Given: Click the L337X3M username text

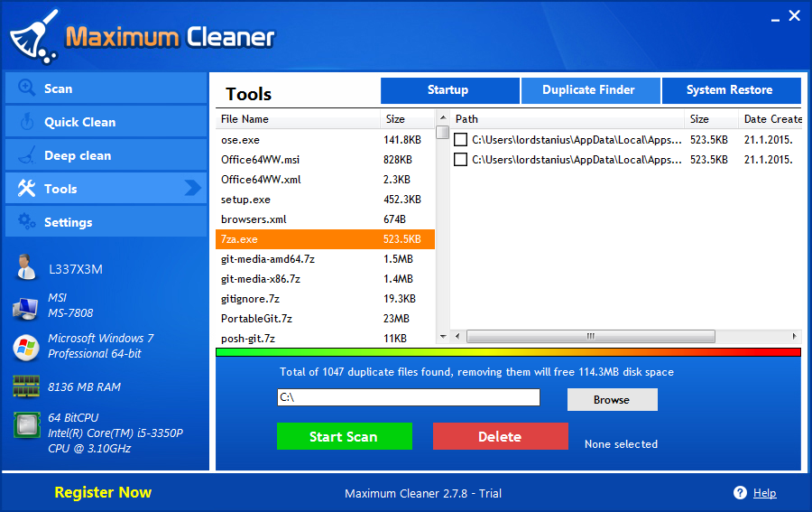Looking at the screenshot, I should point(76,269).
